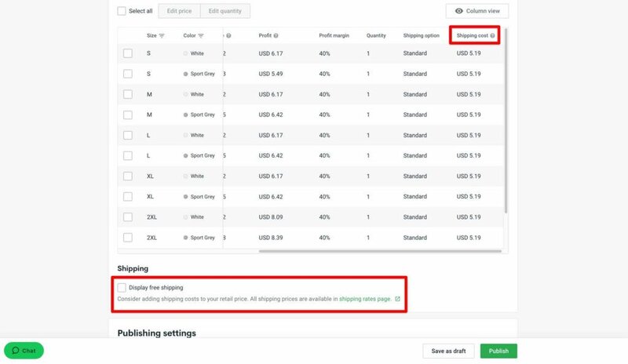Click the Edit quantity button
Image resolution: width=628 pixels, height=364 pixels.
[225, 11]
